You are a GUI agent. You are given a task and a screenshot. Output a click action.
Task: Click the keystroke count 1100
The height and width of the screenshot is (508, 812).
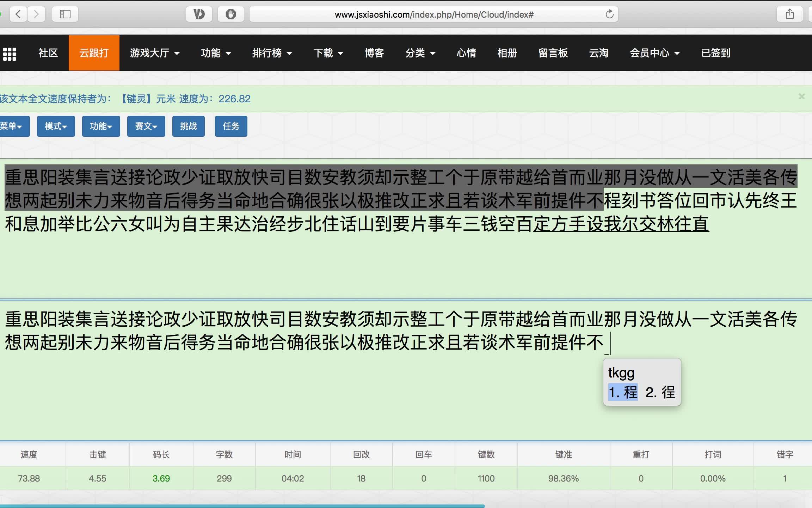tap(486, 478)
